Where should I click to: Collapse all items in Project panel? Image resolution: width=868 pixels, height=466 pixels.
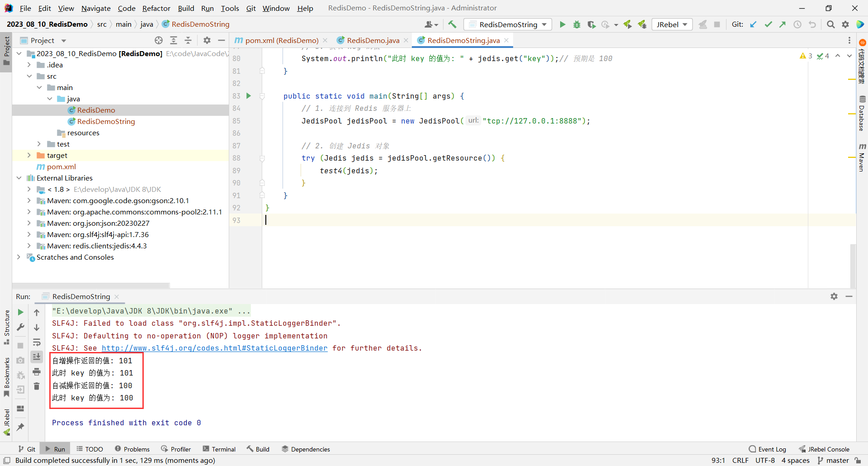click(x=188, y=40)
